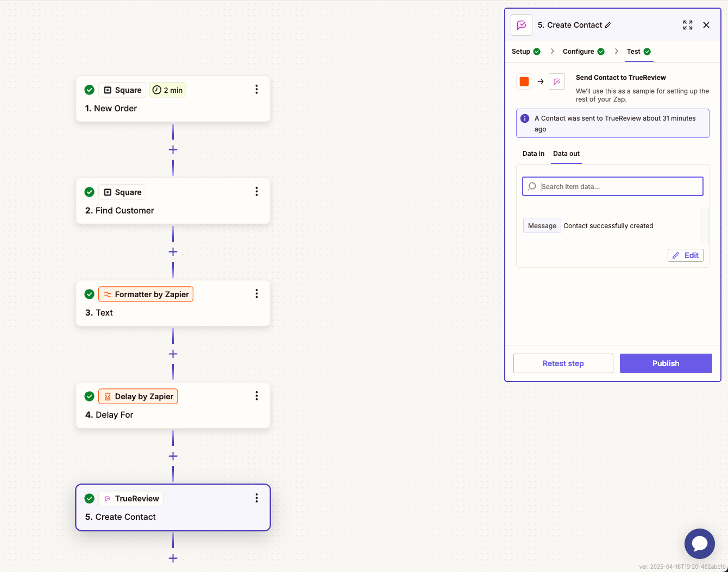Viewport: 728px width, 572px height.
Task: Click the output data scrollbar
Action: [705, 225]
